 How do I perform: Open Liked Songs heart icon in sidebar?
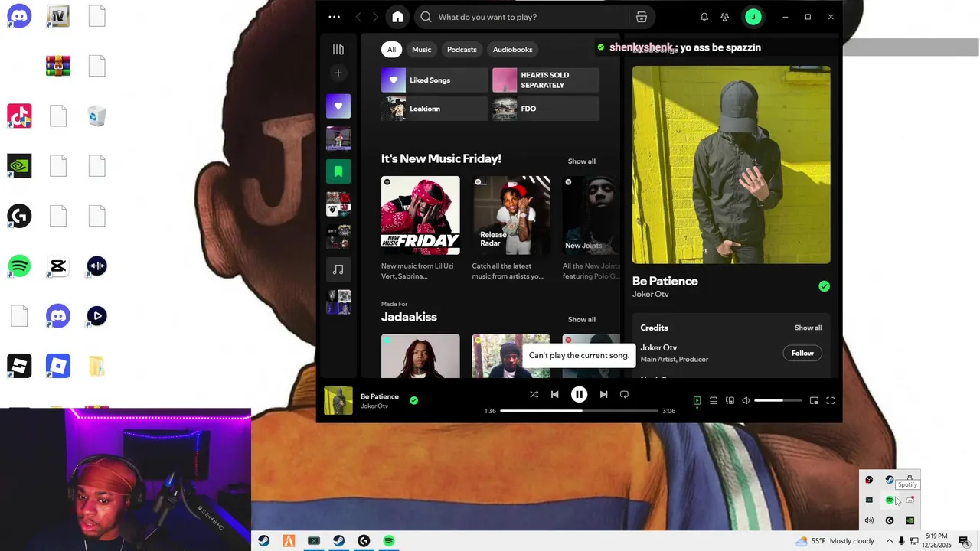[338, 106]
